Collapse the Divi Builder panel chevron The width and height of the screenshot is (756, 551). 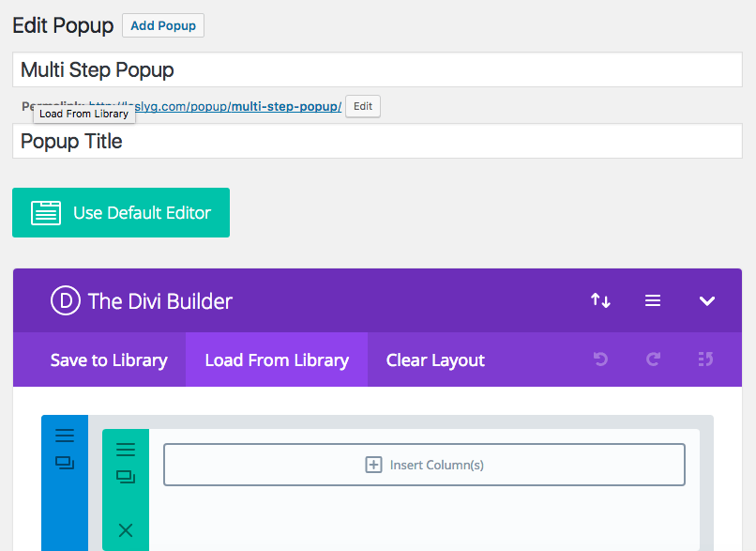707,301
